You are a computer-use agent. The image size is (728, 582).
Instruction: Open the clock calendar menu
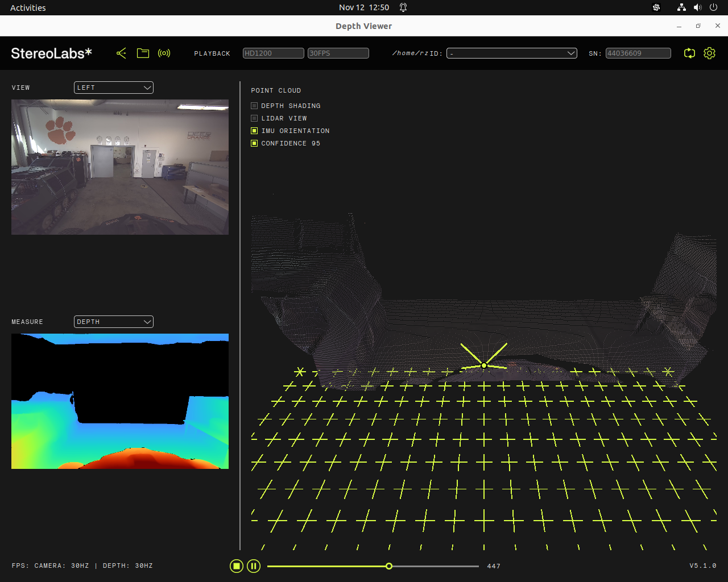tap(363, 7)
